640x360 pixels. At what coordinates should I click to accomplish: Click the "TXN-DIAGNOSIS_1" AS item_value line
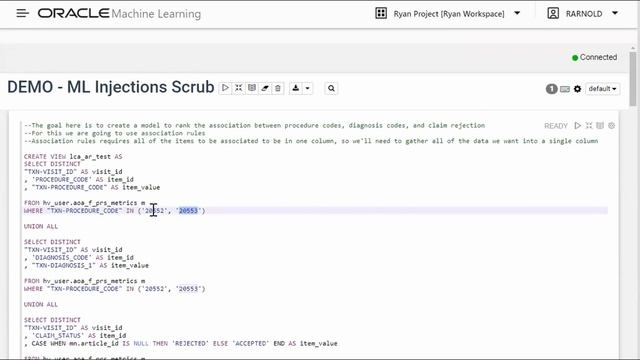pyautogui.click(x=86, y=265)
